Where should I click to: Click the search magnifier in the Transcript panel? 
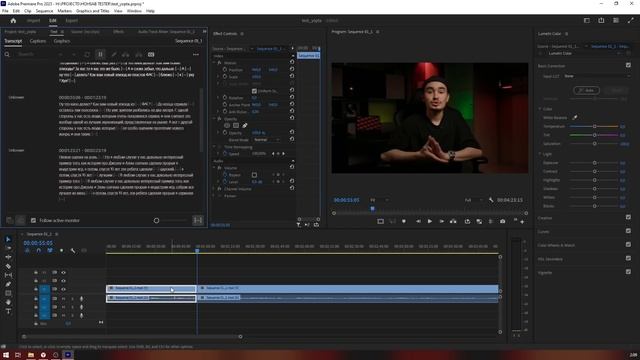[7, 54]
